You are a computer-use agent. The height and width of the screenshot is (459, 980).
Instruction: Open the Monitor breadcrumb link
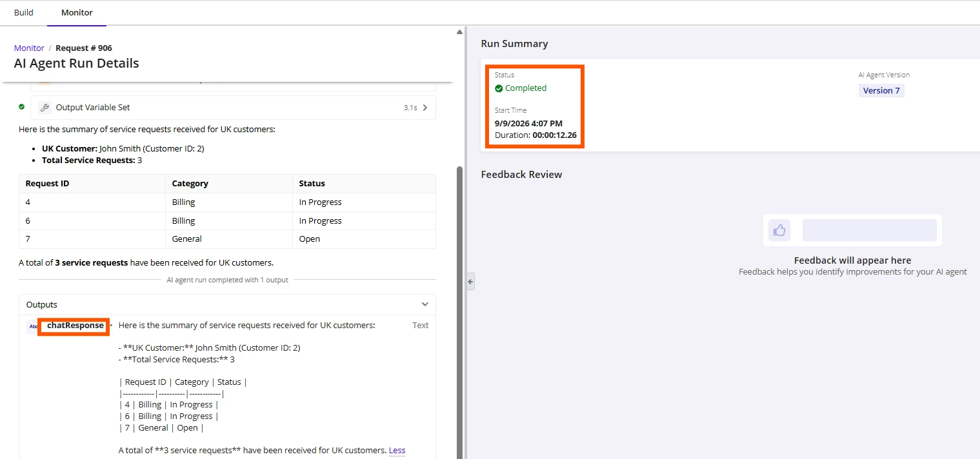29,48
